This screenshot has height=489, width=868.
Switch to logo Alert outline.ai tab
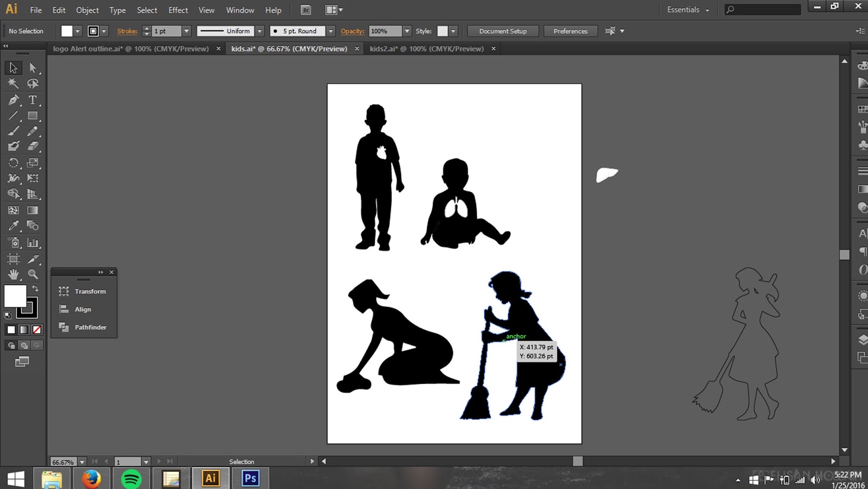(131, 48)
